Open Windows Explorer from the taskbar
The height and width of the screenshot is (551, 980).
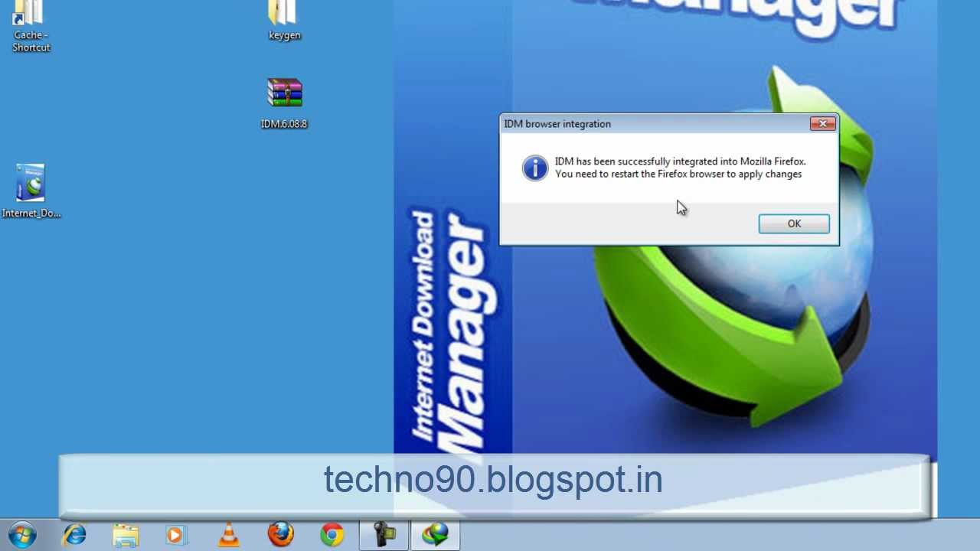(x=126, y=534)
